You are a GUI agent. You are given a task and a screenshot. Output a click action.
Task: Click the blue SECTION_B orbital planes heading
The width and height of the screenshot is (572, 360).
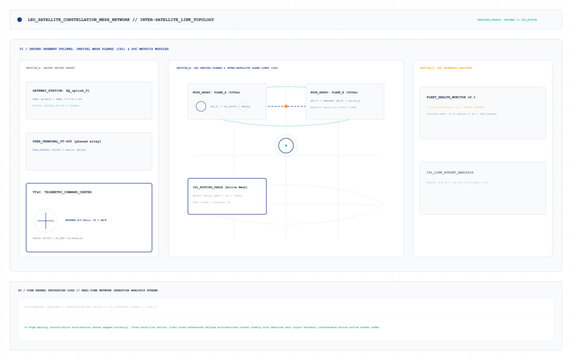(227, 68)
